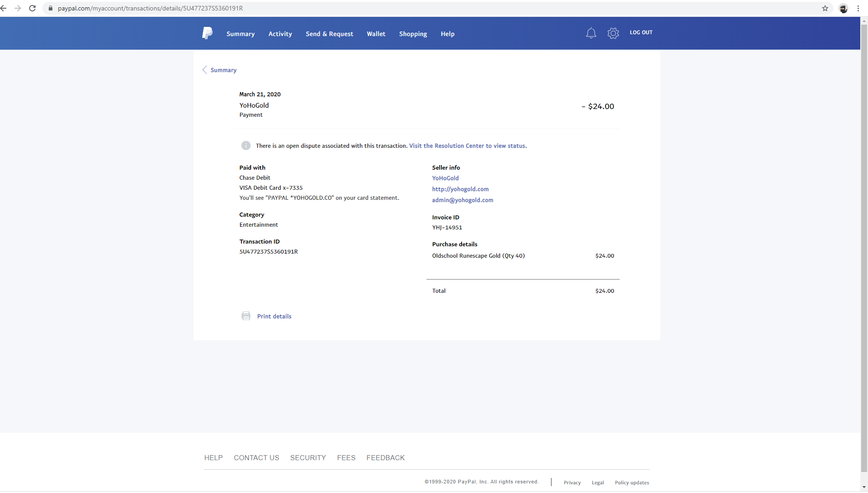The width and height of the screenshot is (868, 493).
Task: Click the printer icon
Action: point(246,316)
